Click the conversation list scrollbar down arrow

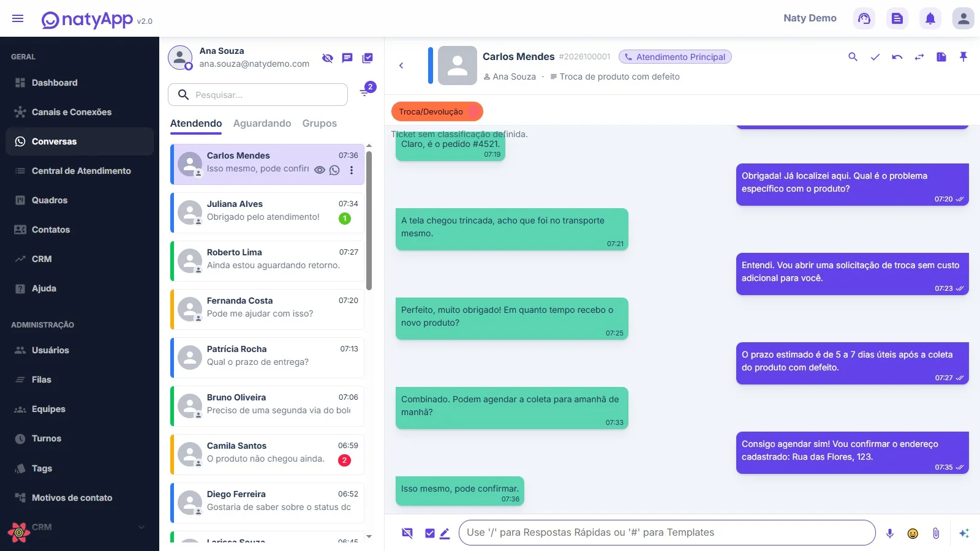point(369,536)
